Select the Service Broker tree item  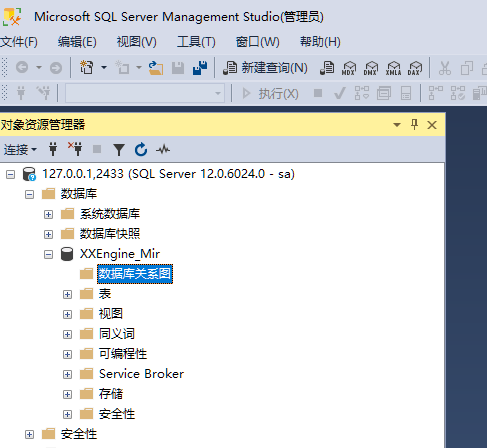[x=141, y=374]
